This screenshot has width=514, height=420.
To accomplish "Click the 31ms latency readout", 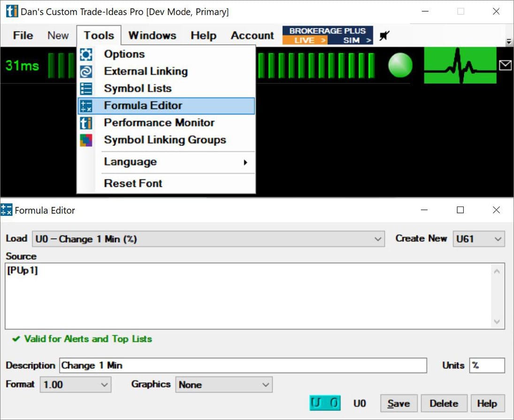I will point(22,66).
